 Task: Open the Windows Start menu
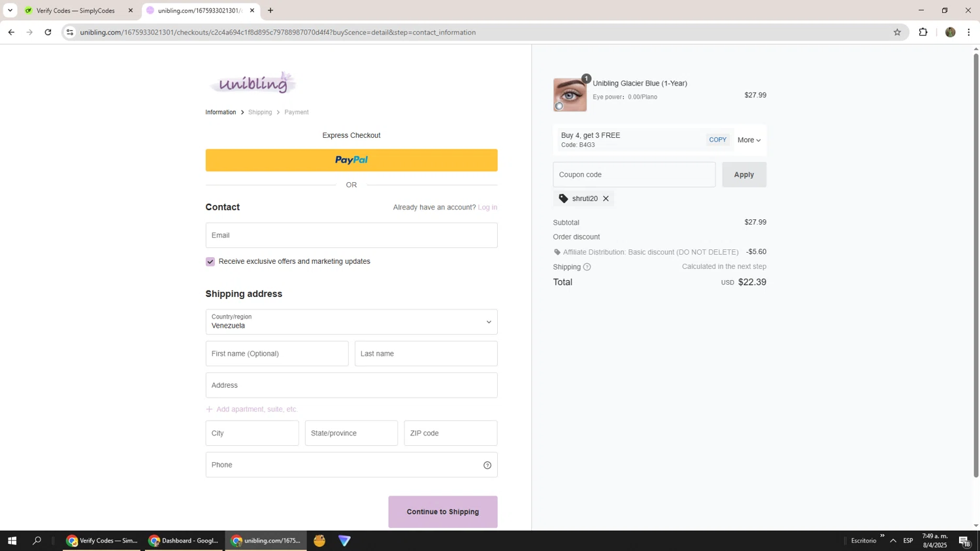pyautogui.click(x=12, y=541)
